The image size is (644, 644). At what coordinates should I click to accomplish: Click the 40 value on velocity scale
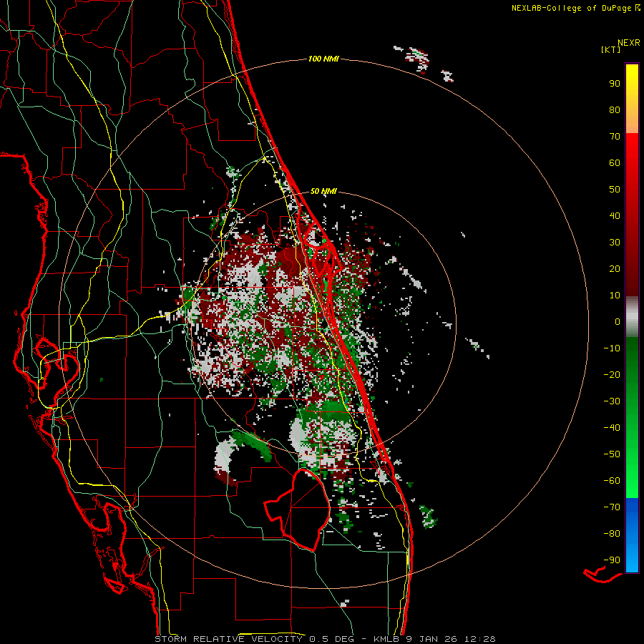click(615, 215)
